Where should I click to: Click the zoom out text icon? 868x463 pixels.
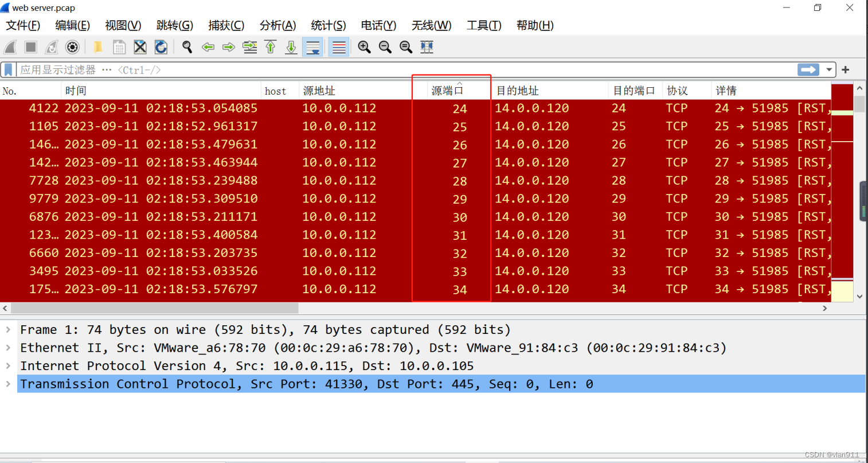[385, 47]
